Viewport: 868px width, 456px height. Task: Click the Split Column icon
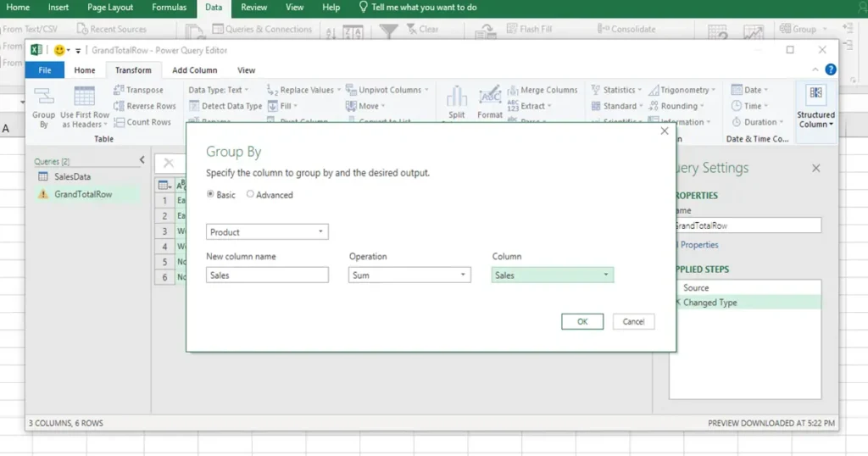pyautogui.click(x=457, y=97)
